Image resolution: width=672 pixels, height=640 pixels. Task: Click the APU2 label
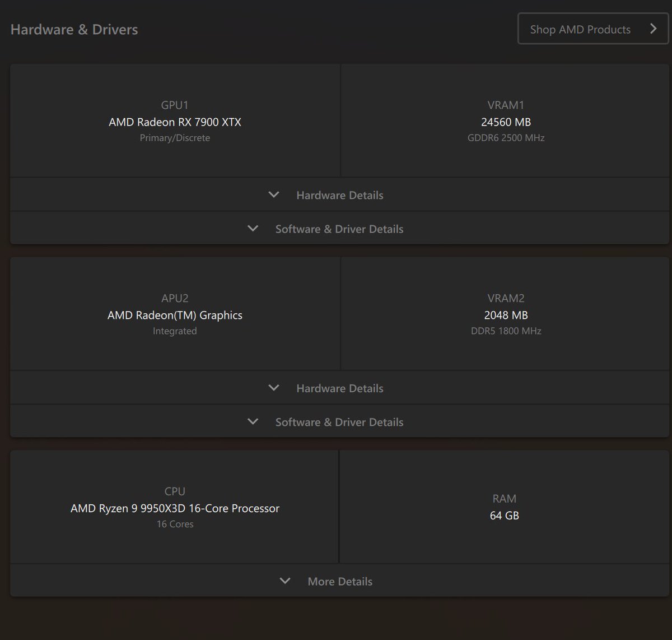coord(175,299)
